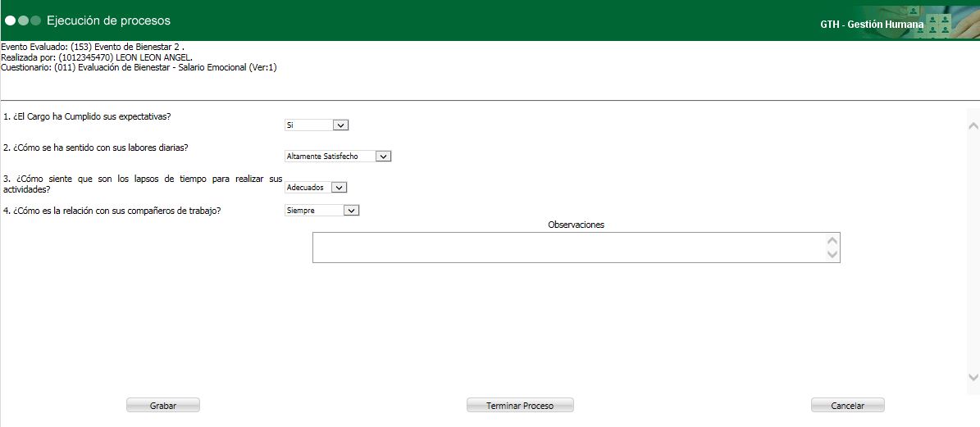Click question '¿El Cargo ha Cumplido sus expectativas?'
Screen dimensions: 980x427
click(x=87, y=116)
